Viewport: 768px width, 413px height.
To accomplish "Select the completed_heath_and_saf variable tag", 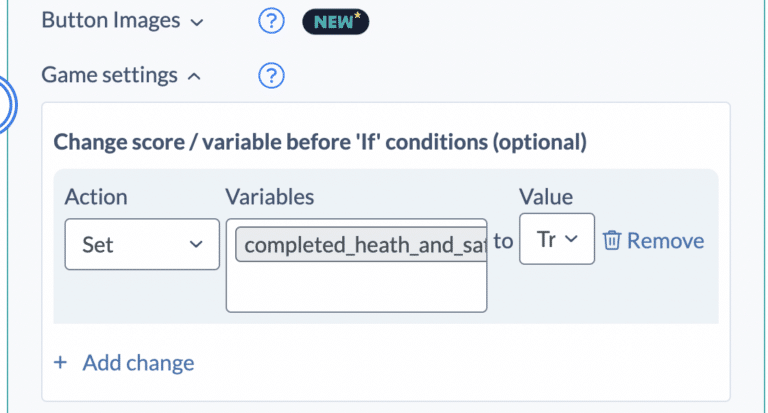I will 361,244.
